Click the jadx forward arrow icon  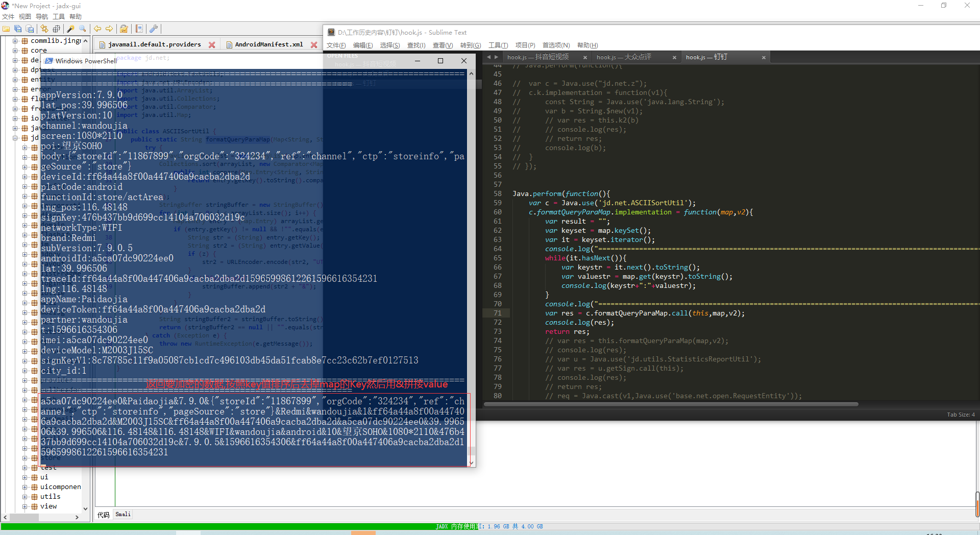[x=109, y=29]
